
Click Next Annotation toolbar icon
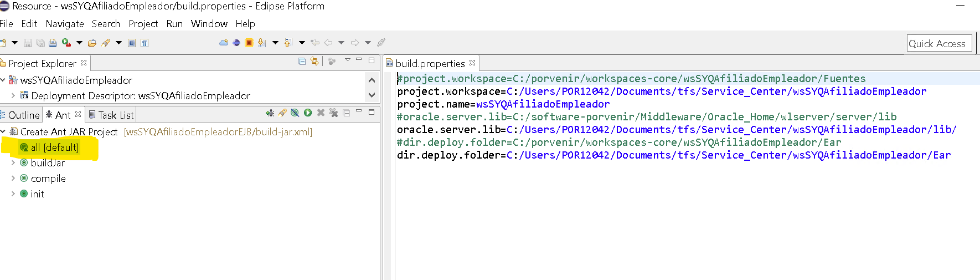click(262, 43)
